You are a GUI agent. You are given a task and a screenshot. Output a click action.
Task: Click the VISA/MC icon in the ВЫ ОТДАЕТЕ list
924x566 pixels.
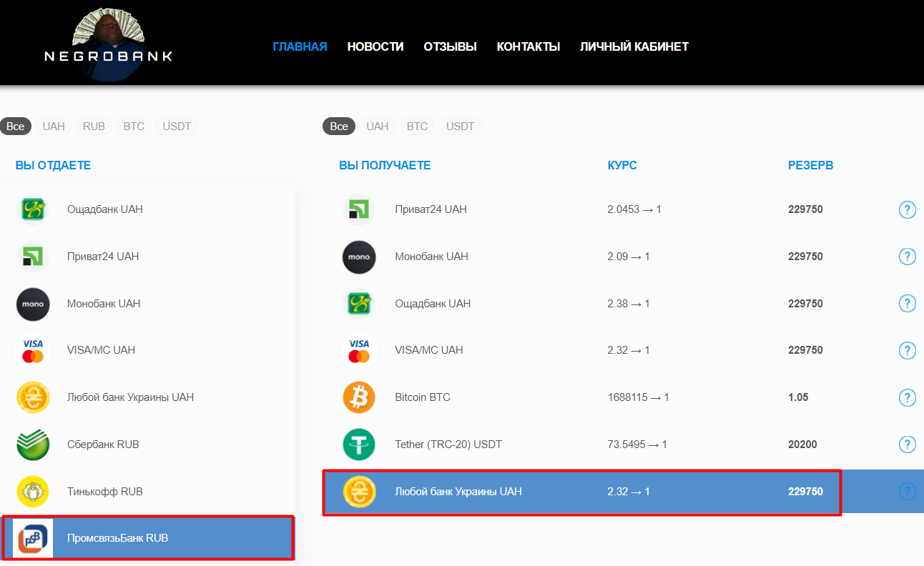33,350
